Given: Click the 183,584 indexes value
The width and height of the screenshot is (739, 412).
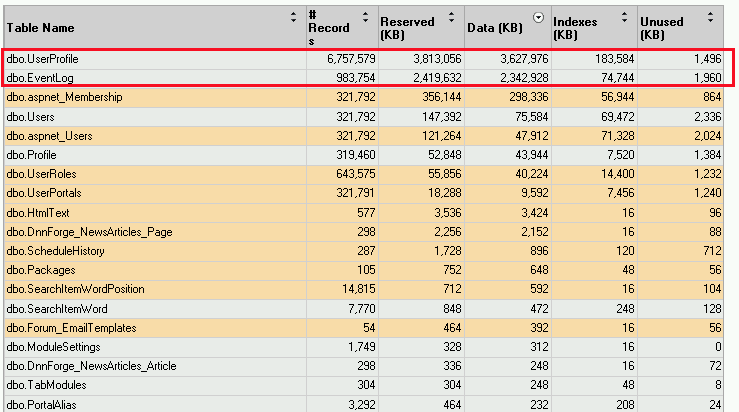Looking at the screenshot, I should (615, 59).
